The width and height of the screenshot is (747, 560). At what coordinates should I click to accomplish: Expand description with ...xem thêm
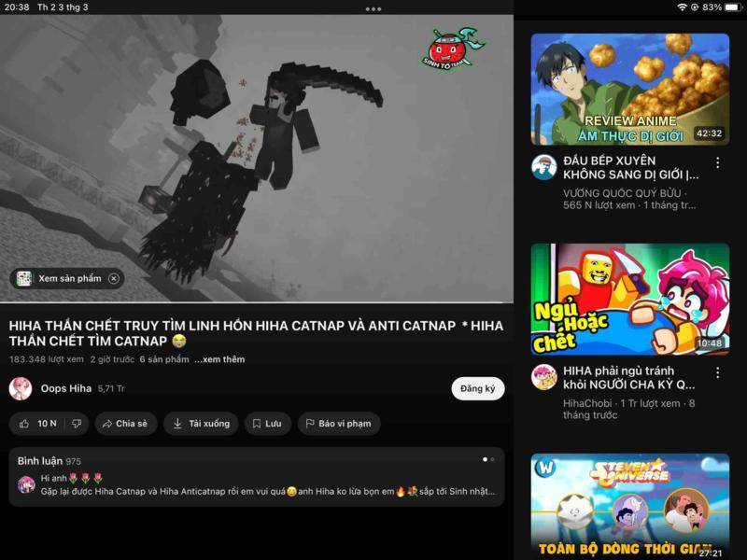pos(219,359)
